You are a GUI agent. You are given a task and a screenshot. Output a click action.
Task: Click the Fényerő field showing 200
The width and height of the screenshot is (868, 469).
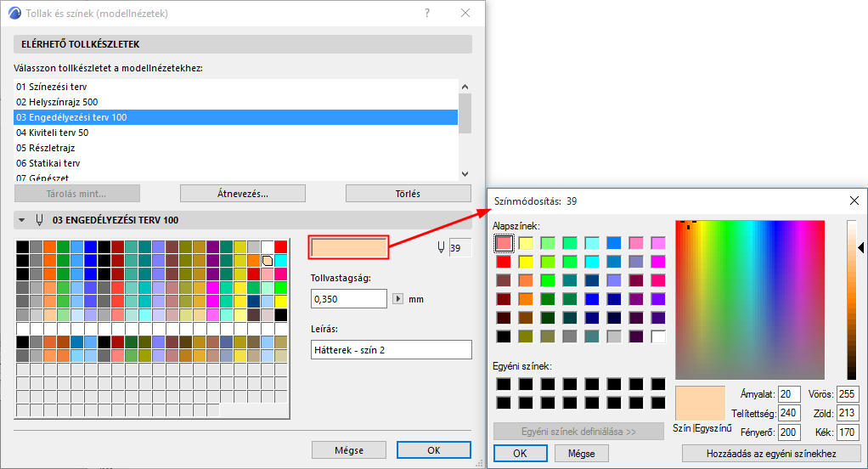(789, 432)
